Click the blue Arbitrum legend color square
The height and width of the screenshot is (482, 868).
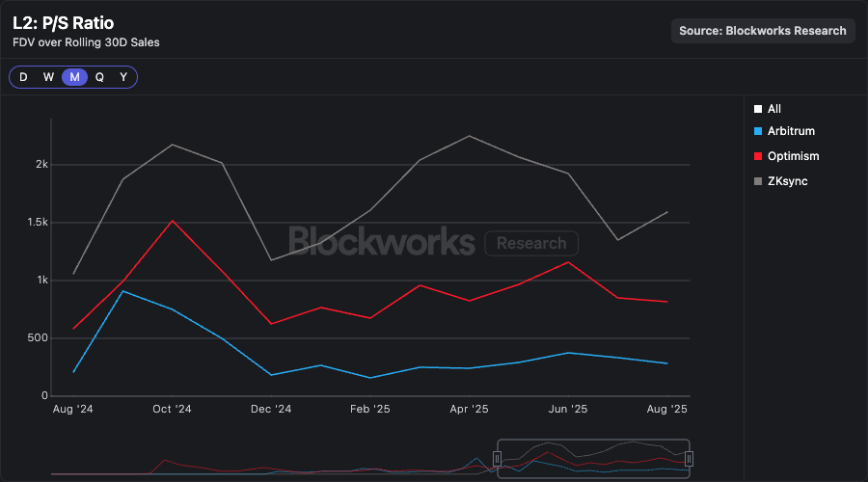tap(758, 131)
